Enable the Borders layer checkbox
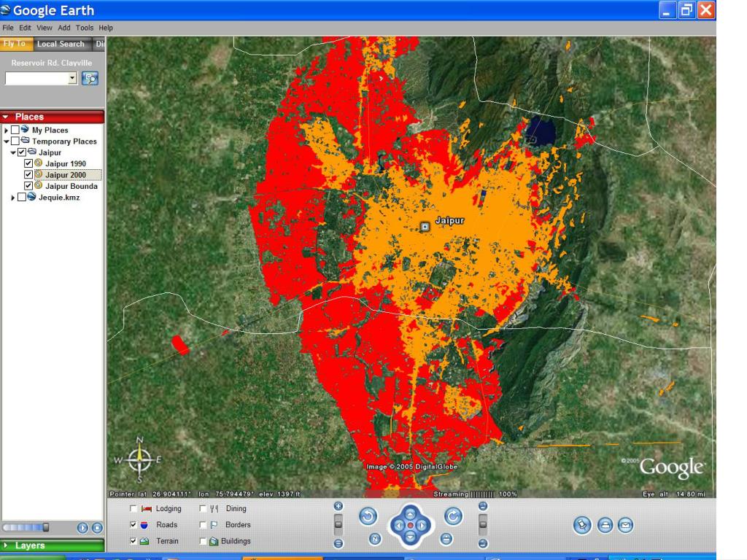This screenshot has width=747, height=560. [x=203, y=525]
